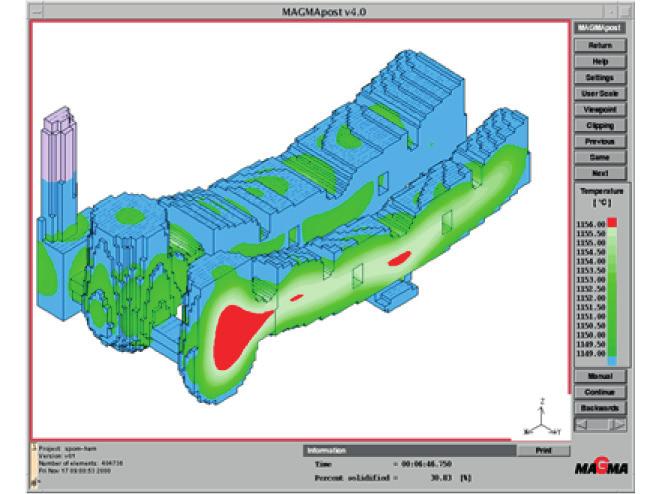Click the XYZ axis orientation indicator
662x494 pixels.
(543, 418)
